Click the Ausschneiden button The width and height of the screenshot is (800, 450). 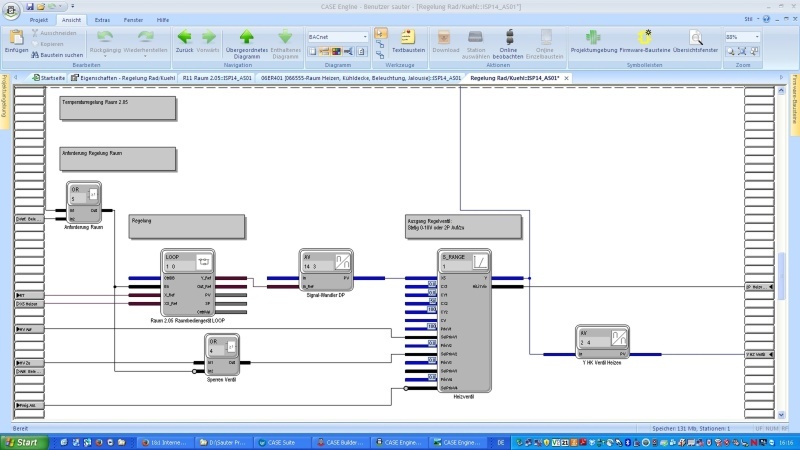(54, 33)
